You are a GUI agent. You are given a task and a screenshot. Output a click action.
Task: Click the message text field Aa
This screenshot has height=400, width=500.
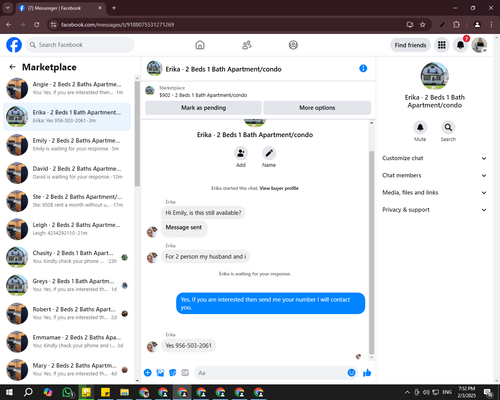(x=271, y=373)
